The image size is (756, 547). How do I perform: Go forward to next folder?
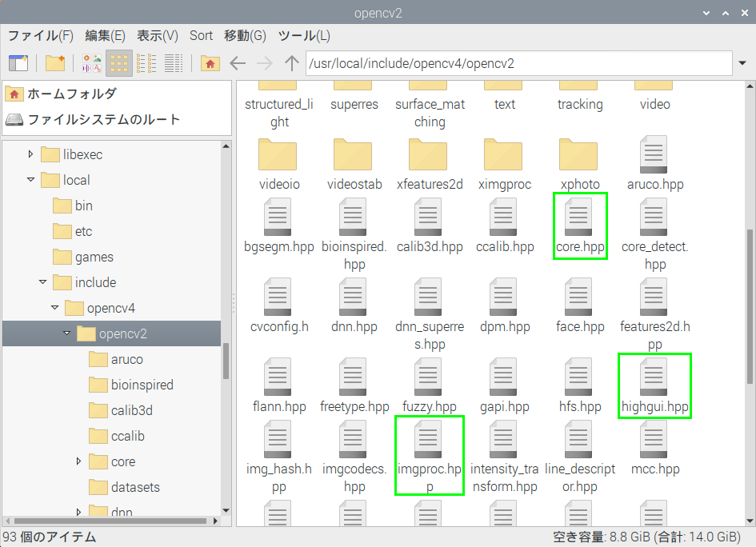(264, 63)
